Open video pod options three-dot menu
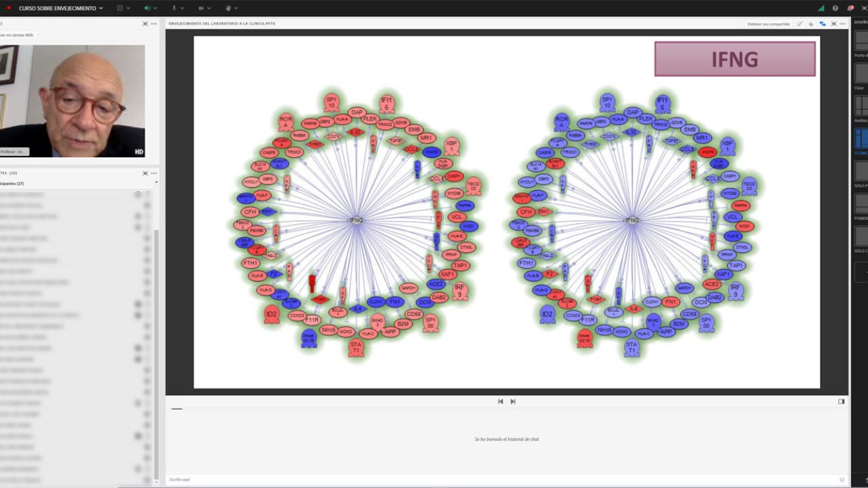The height and width of the screenshot is (488, 868). click(x=153, y=24)
